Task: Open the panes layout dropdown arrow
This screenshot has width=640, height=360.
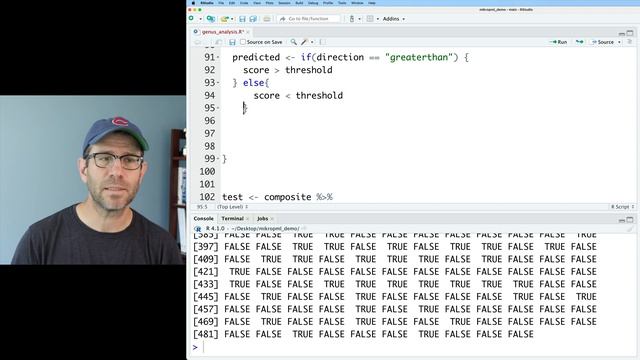Action: tap(378, 19)
